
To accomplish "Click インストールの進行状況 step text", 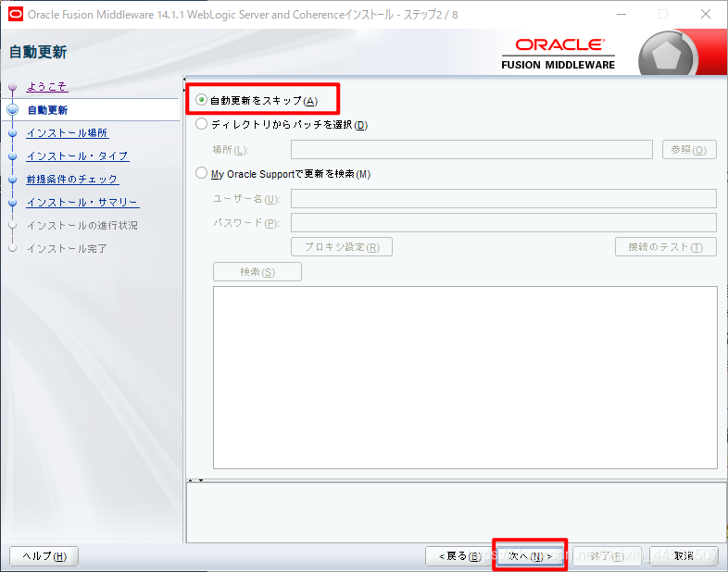I will tap(82, 226).
